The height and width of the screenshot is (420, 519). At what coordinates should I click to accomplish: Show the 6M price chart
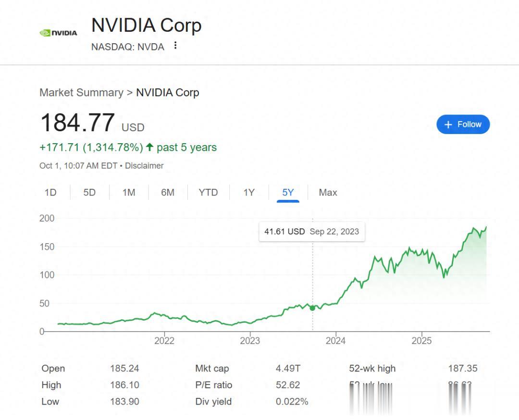pyautogui.click(x=168, y=193)
